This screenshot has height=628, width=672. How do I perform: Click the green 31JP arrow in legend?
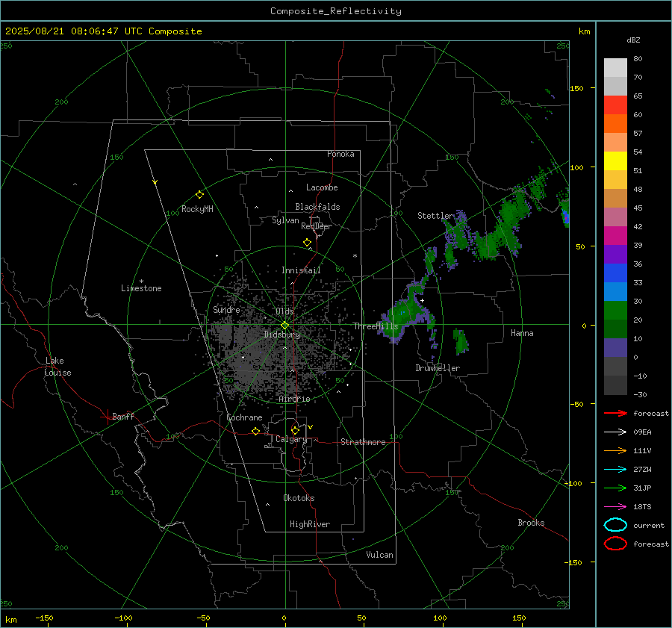coord(615,488)
